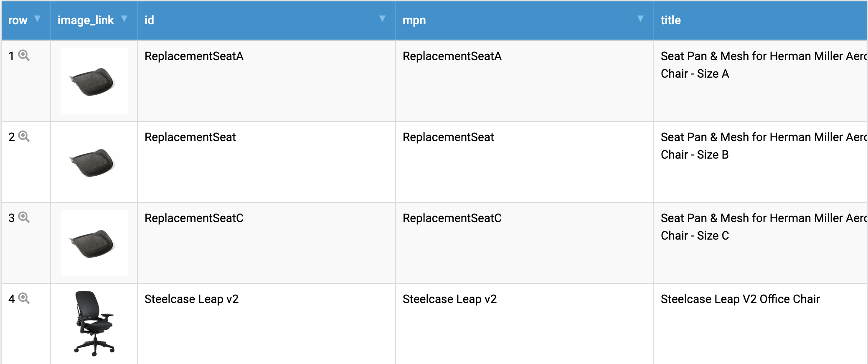Select the Steelcase Leap V2 Office Chair title
868x364 pixels.
coord(740,299)
